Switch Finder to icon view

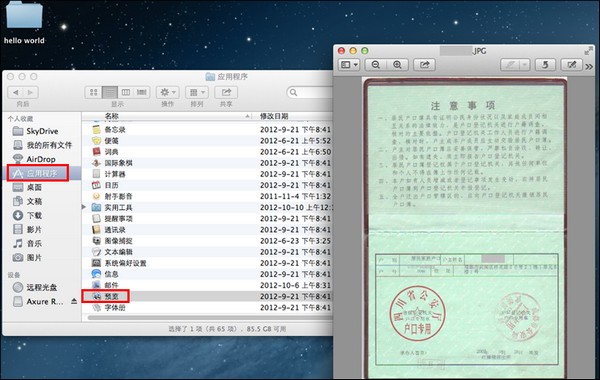coord(93,92)
